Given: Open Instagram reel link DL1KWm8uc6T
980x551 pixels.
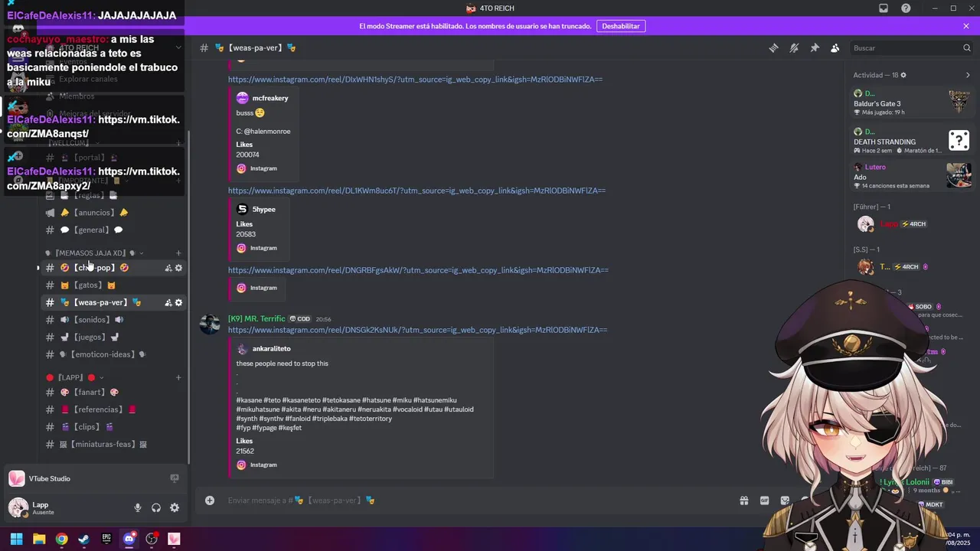Looking at the screenshot, I should point(416,191).
